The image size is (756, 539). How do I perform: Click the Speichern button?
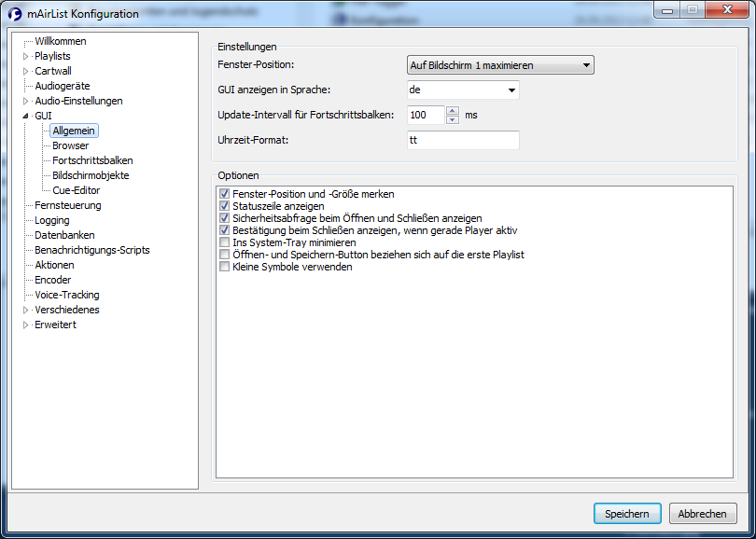[x=627, y=514]
